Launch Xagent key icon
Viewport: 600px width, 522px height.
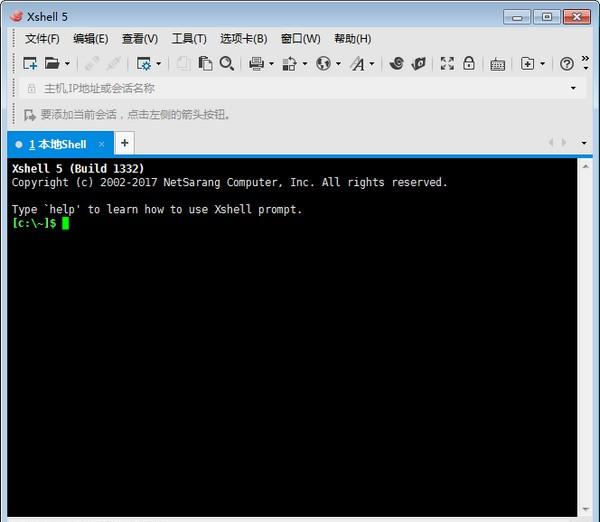(418, 64)
